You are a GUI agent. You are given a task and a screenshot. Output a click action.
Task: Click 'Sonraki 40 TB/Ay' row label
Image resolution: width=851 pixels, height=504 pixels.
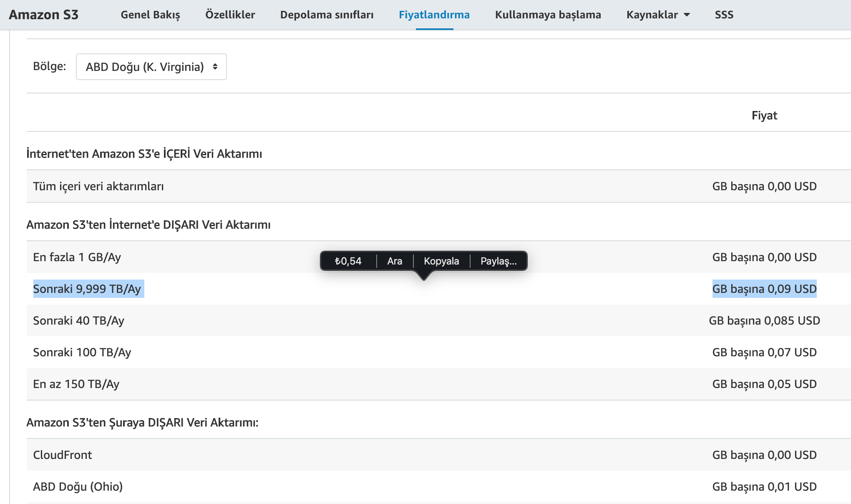tap(78, 321)
